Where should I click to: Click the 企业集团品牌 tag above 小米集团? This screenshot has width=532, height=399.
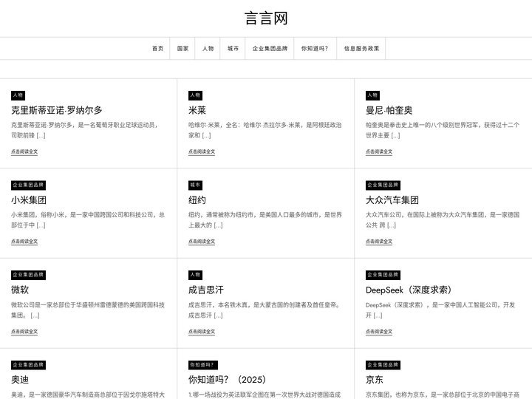pyautogui.click(x=29, y=185)
